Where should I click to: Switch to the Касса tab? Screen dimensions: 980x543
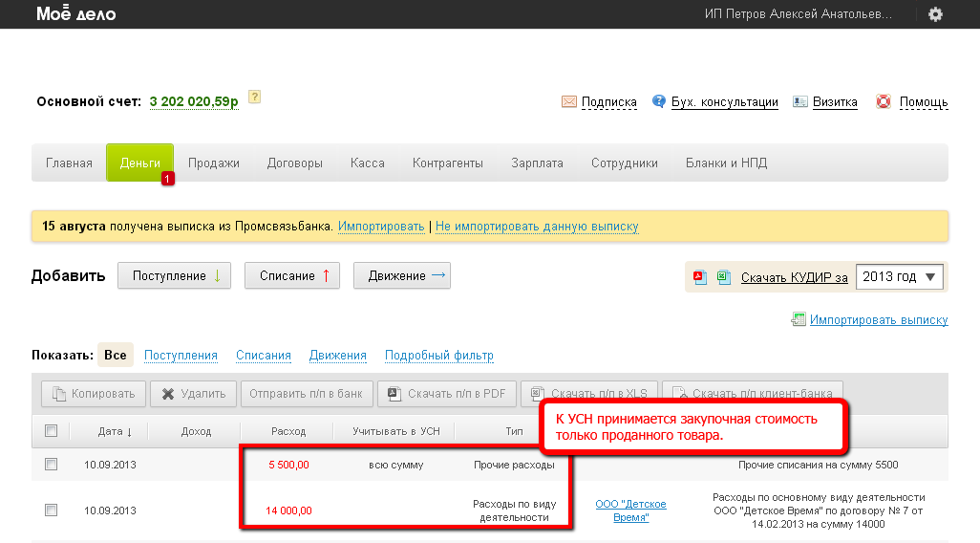[368, 163]
